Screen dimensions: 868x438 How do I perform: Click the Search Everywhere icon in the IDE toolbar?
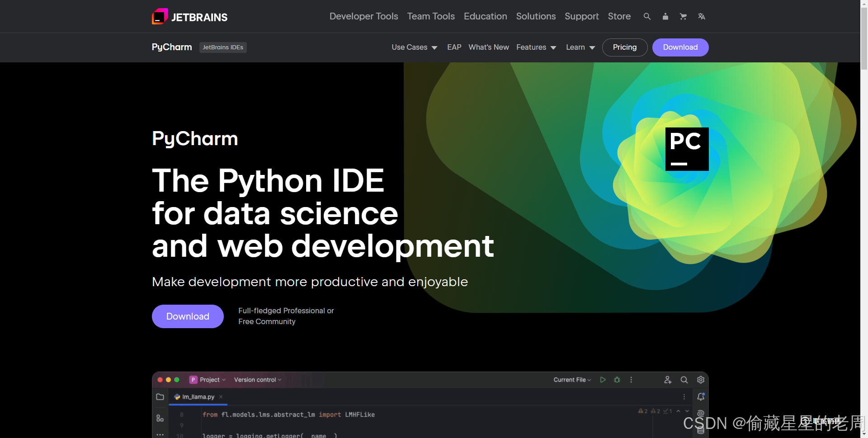coord(684,380)
